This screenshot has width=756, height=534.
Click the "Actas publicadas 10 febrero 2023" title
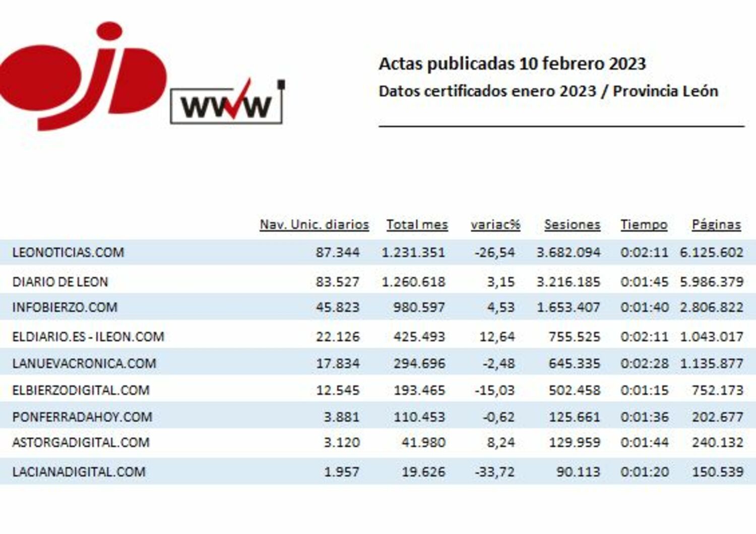[512, 64]
